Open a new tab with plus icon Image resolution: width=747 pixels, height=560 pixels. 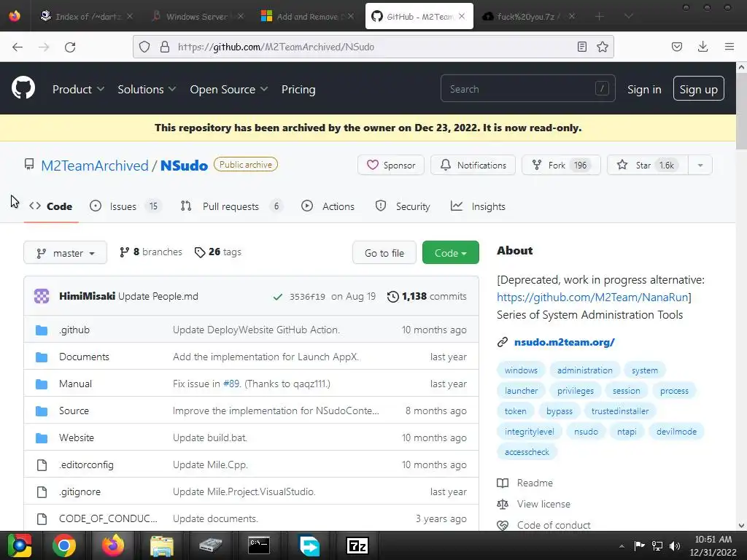click(600, 17)
